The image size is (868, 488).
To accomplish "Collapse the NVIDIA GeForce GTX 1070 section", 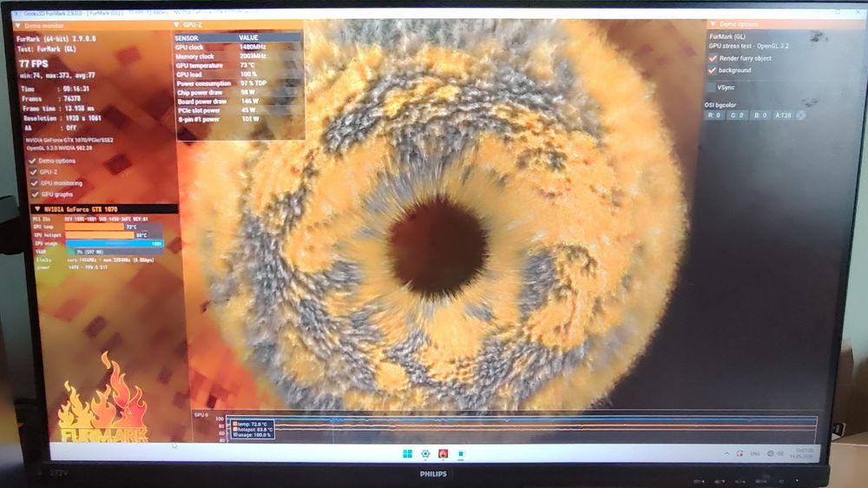I will click(37, 208).
